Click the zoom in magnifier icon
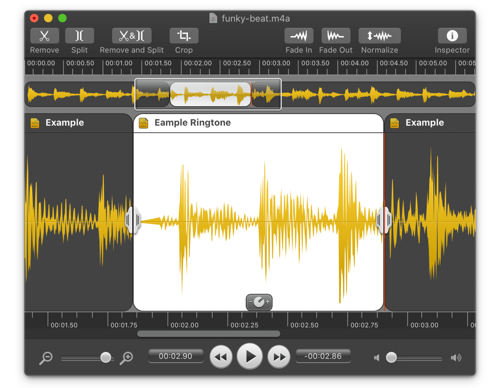The image size is (499, 388). 127,358
